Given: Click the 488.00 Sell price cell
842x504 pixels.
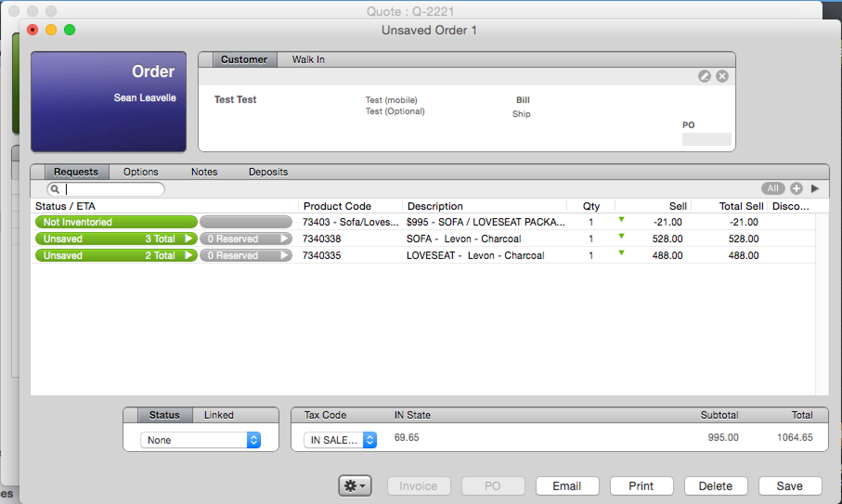Looking at the screenshot, I should tap(667, 255).
